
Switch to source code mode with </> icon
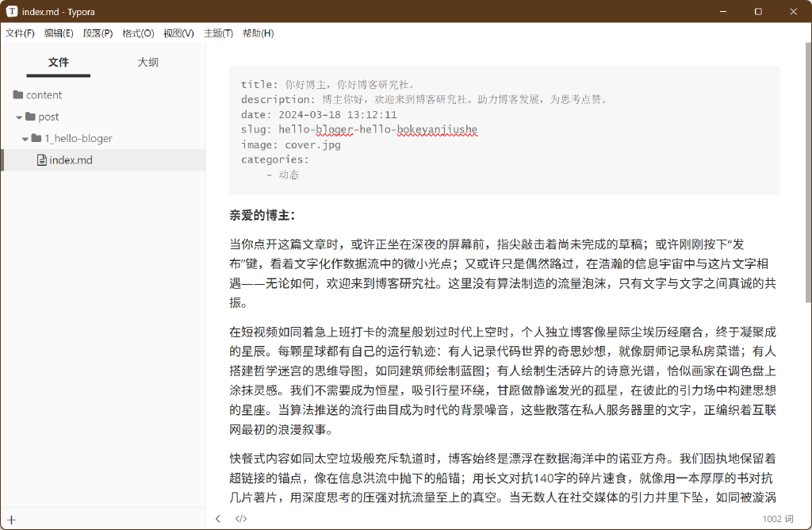coord(240,518)
